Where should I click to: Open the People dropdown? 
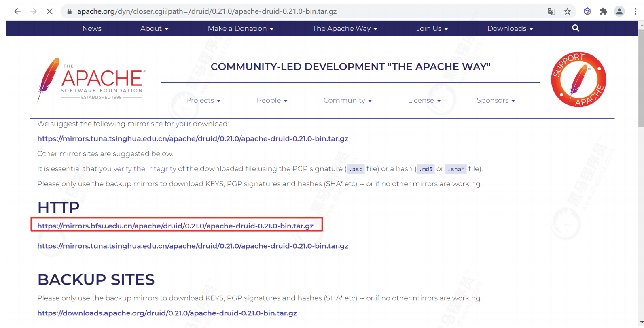click(x=272, y=100)
